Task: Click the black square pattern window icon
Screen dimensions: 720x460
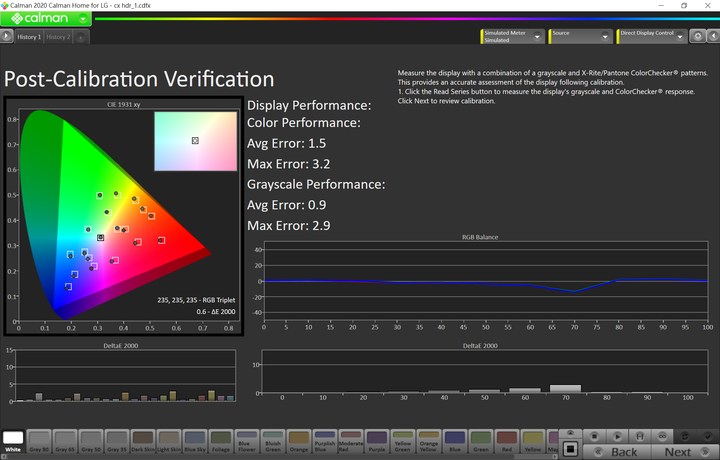Action: pos(570,448)
